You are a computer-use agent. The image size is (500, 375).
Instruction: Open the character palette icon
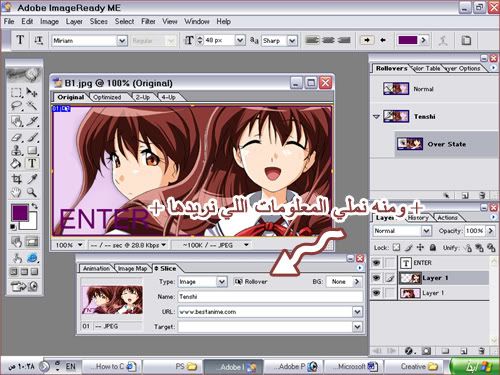pyautogui.click(x=466, y=40)
